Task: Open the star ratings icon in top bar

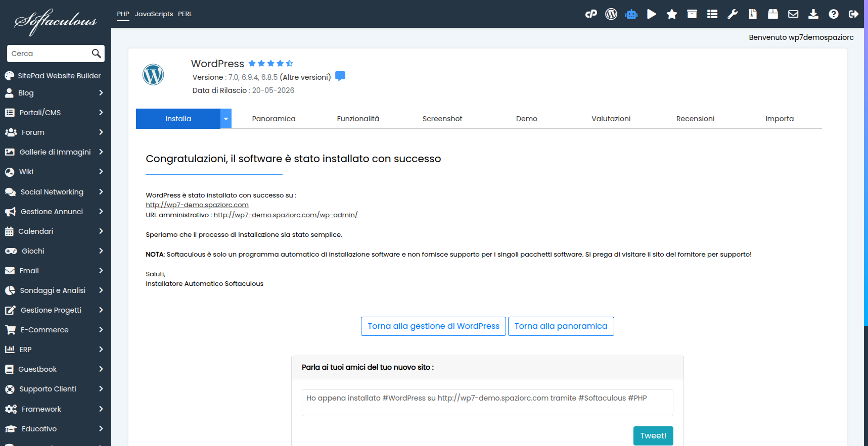Action: click(x=672, y=14)
